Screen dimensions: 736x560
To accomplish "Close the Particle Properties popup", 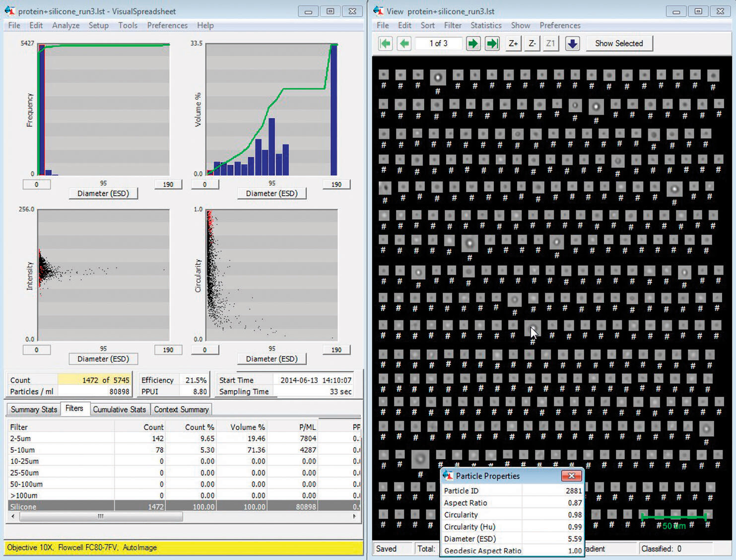I will (572, 476).
